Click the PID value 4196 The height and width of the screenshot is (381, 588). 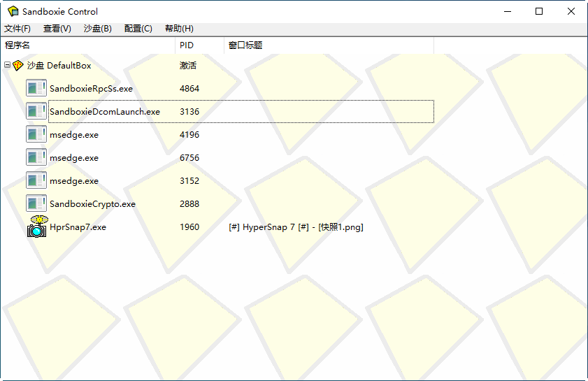(189, 135)
